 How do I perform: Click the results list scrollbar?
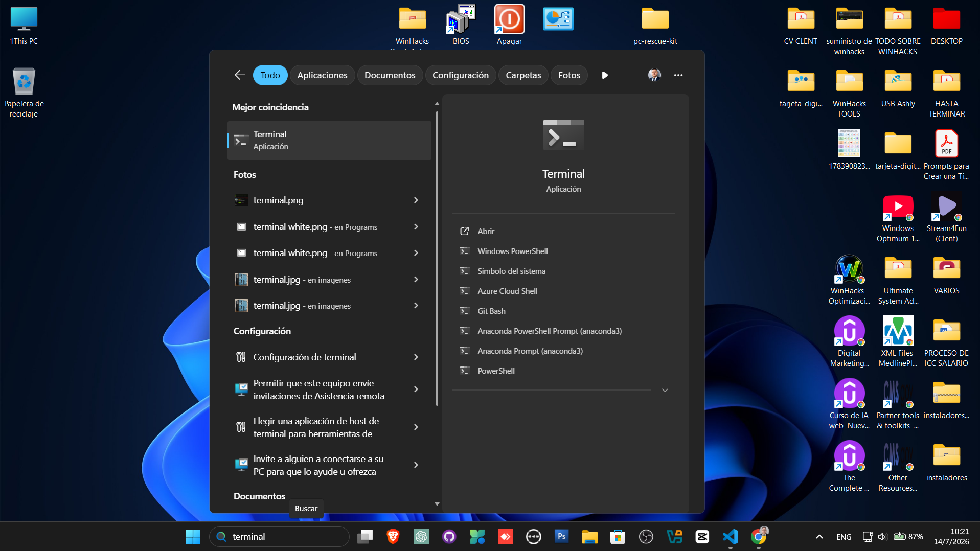click(x=437, y=258)
